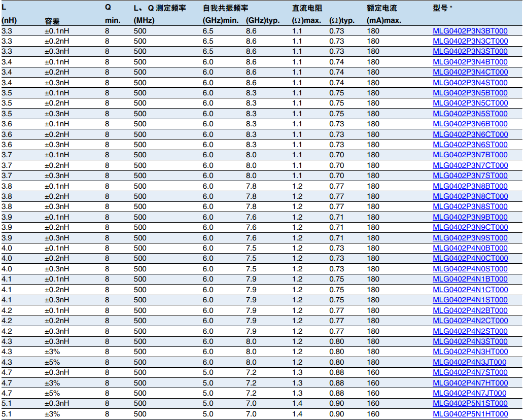
Task: Select the MLG0402P4N0BT000 model link
Action: (470, 248)
